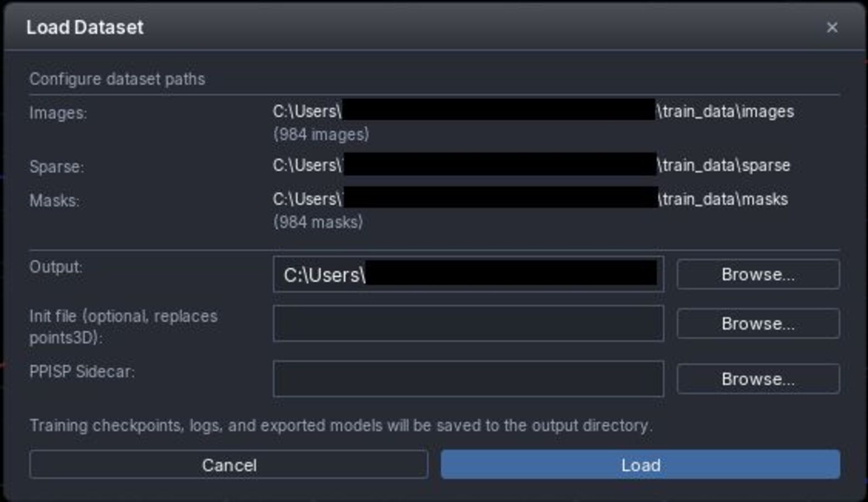Click into the Init file input field
The width and height of the screenshot is (868, 502).
(x=467, y=324)
